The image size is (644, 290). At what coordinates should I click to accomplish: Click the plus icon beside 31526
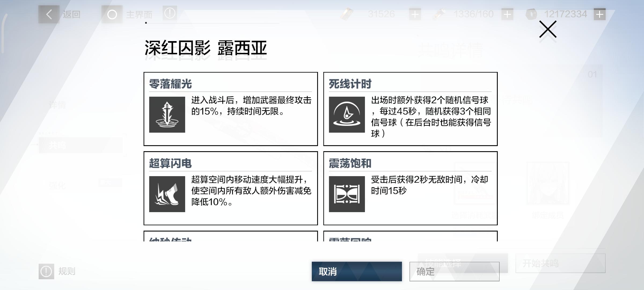coord(415,14)
